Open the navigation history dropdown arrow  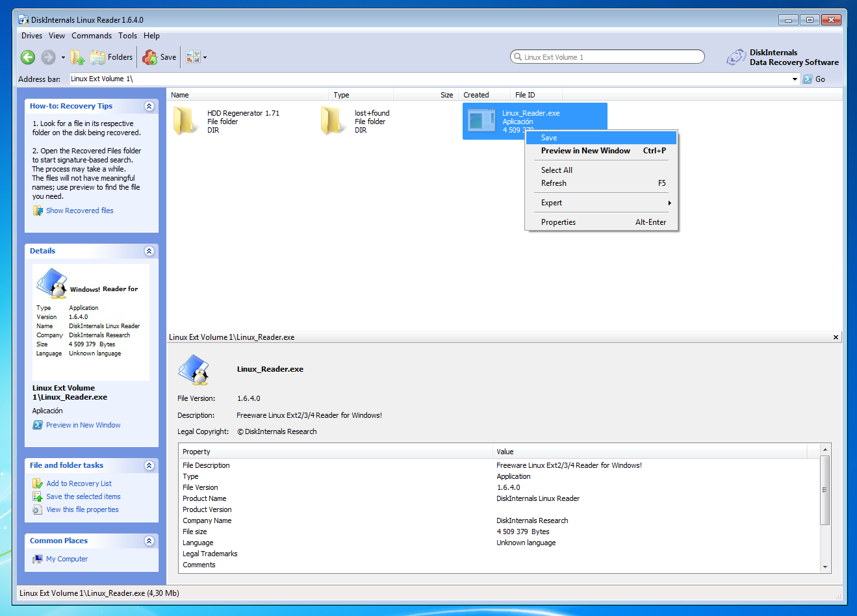click(63, 57)
